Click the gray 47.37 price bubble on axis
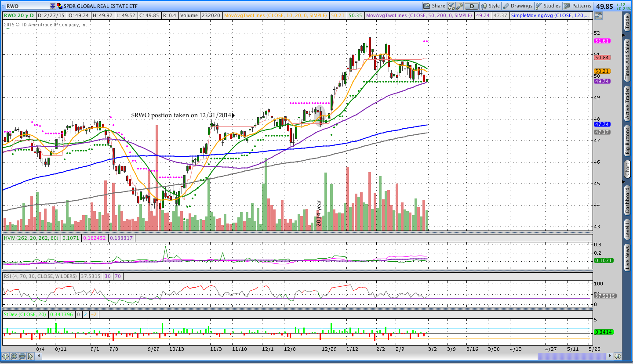This screenshot has width=633, height=364. coord(602,132)
